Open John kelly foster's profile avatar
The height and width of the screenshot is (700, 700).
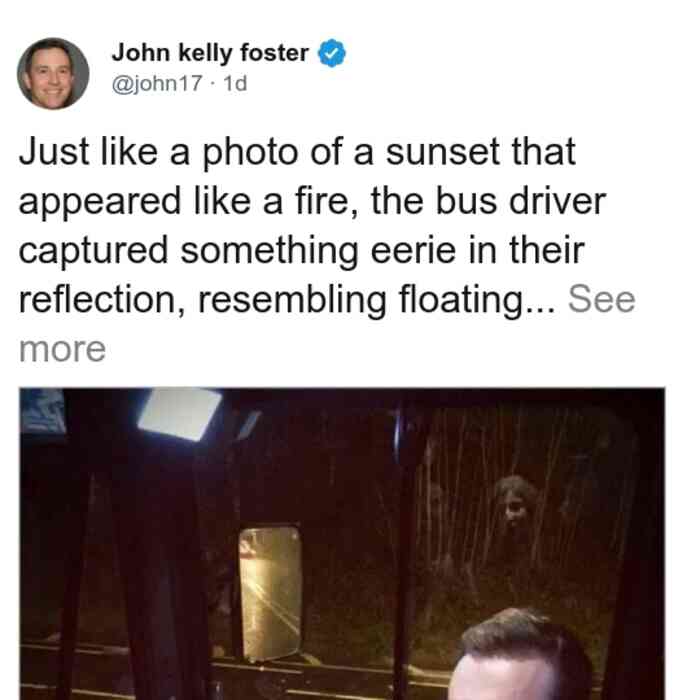[53, 74]
